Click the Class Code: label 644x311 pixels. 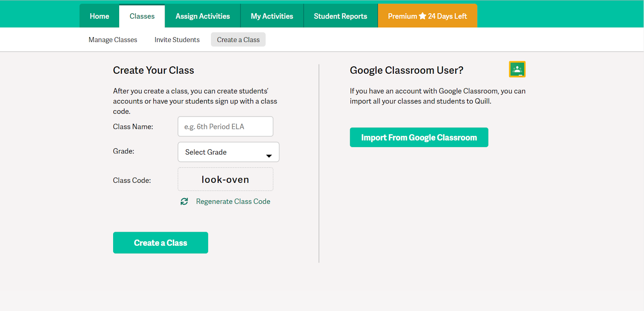(x=132, y=180)
